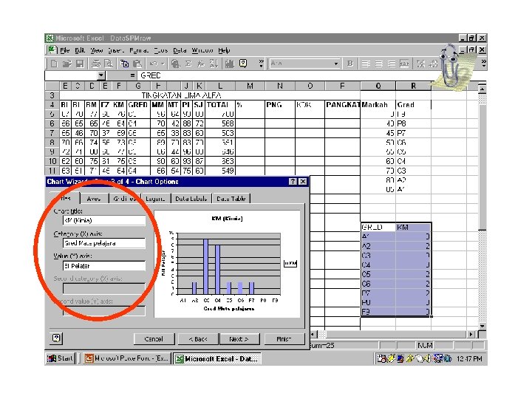Click the New workbook toolbar icon
The image size is (532, 399).
click(54, 64)
